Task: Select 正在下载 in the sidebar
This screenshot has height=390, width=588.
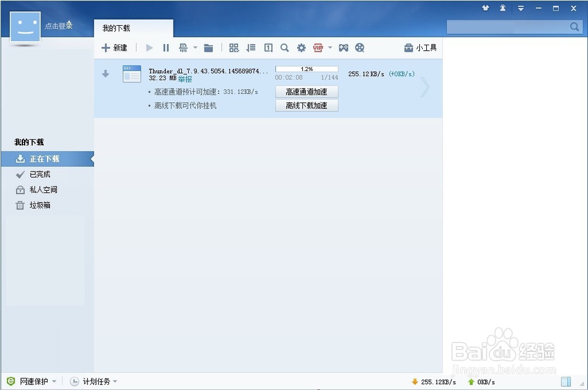Action: 47,159
